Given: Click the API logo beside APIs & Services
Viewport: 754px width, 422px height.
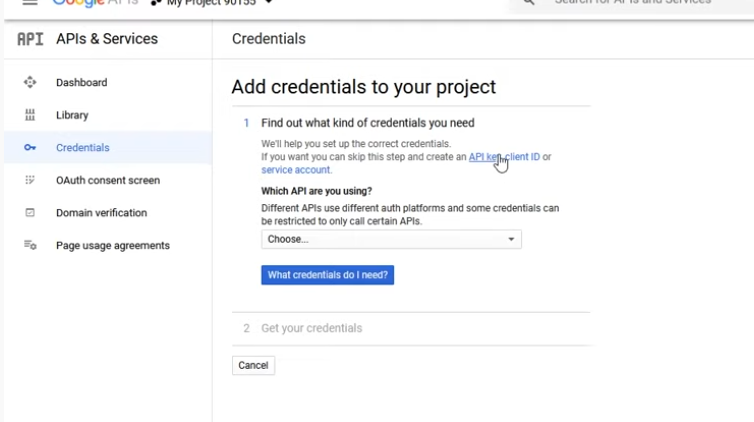Looking at the screenshot, I should click(x=30, y=39).
